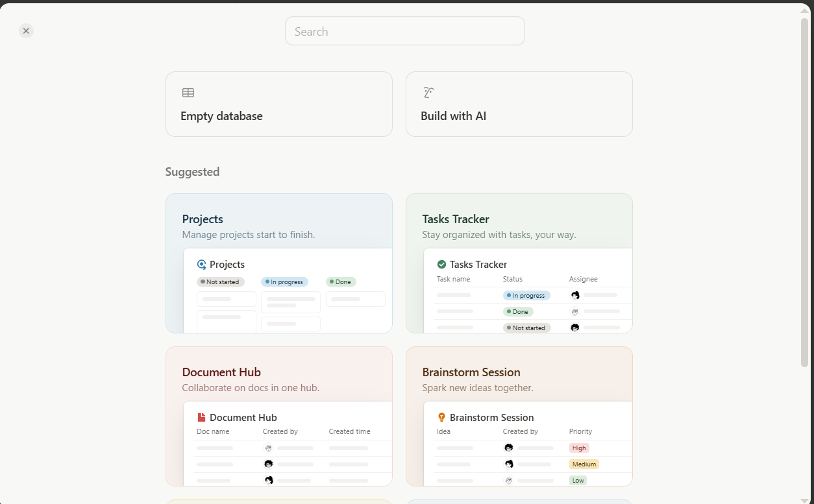Click the Empty database table icon
This screenshot has width=814, height=504.
(x=188, y=93)
